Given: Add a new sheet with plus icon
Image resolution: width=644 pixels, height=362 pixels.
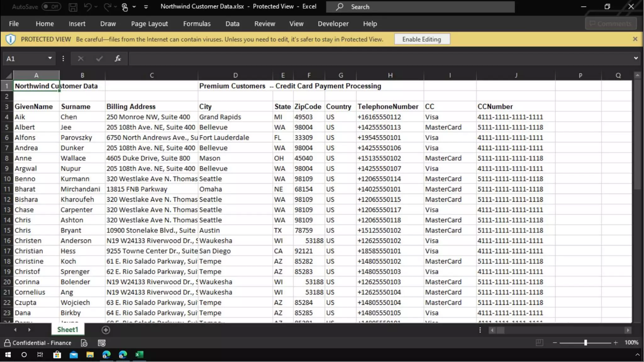Looking at the screenshot, I should (x=106, y=330).
